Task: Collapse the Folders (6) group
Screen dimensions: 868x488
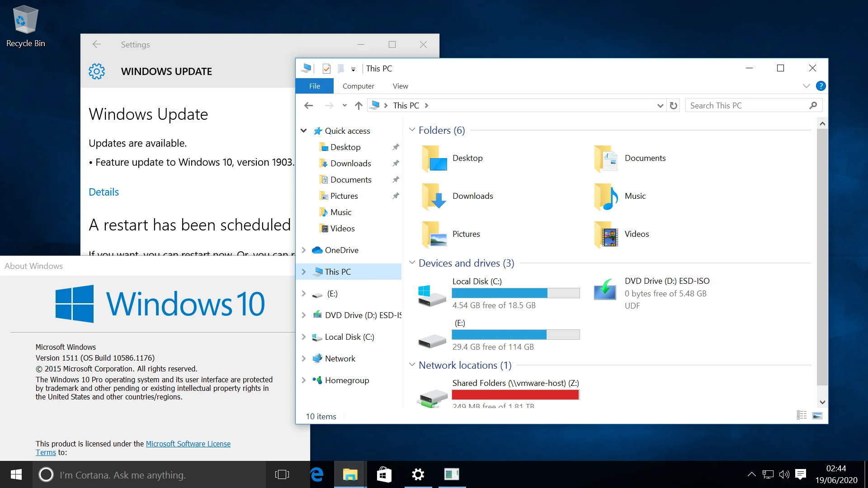Action: (x=412, y=130)
